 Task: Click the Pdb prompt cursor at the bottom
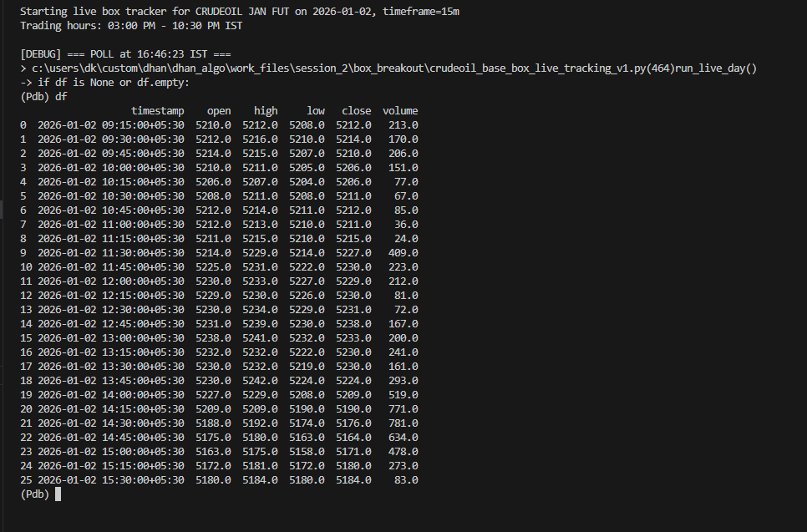pyautogui.click(x=57, y=494)
